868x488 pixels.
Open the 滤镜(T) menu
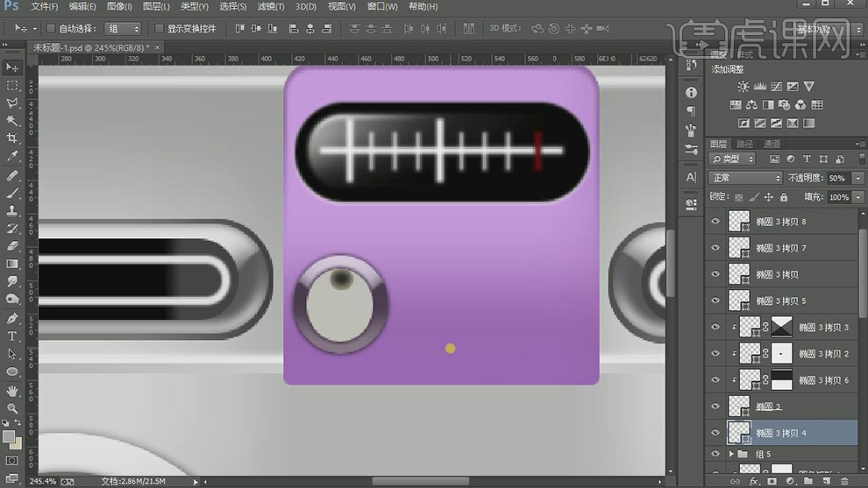[x=271, y=7]
